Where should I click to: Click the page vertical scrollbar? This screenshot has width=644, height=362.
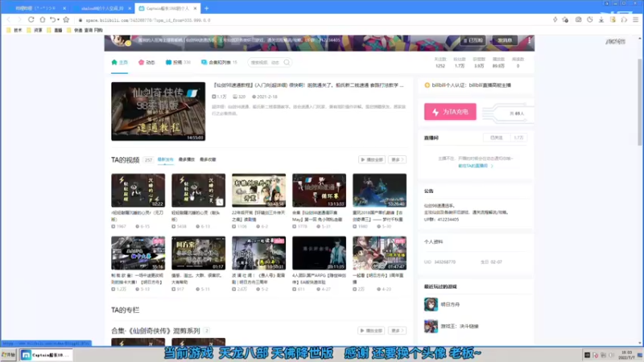tap(639, 103)
